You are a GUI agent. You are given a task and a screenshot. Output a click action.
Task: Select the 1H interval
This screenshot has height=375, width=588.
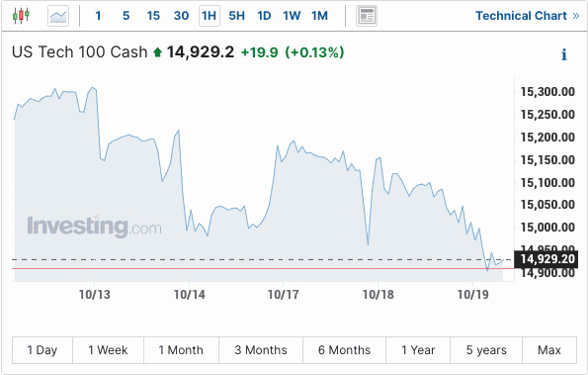point(210,16)
